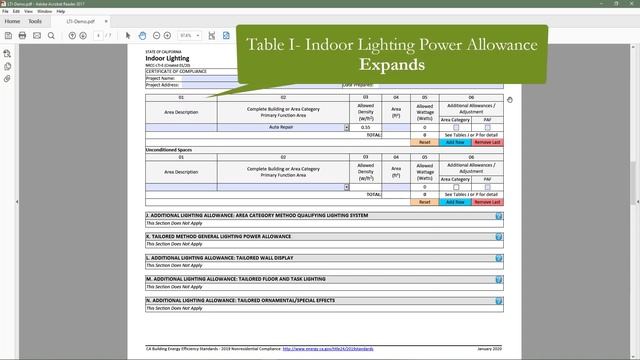Open help icon for section N Ornamental/Special Effects
Viewport: 640px width, 360px height.
click(498, 301)
